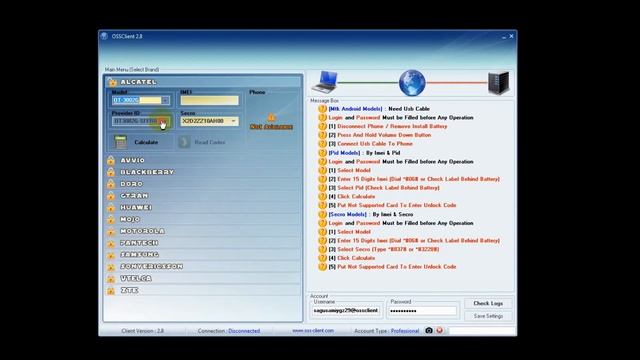Image resolution: width=640 pixels, height=360 pixels.
Task: Click the 'Select Secro' instruction message
Action: click(x=388, y=249)
